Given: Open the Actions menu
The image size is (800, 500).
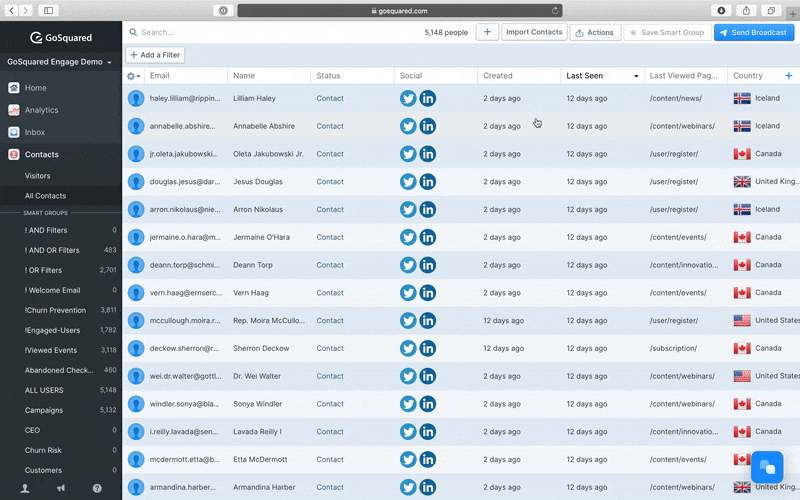Looking at the screenshot, I should (595, 32).
